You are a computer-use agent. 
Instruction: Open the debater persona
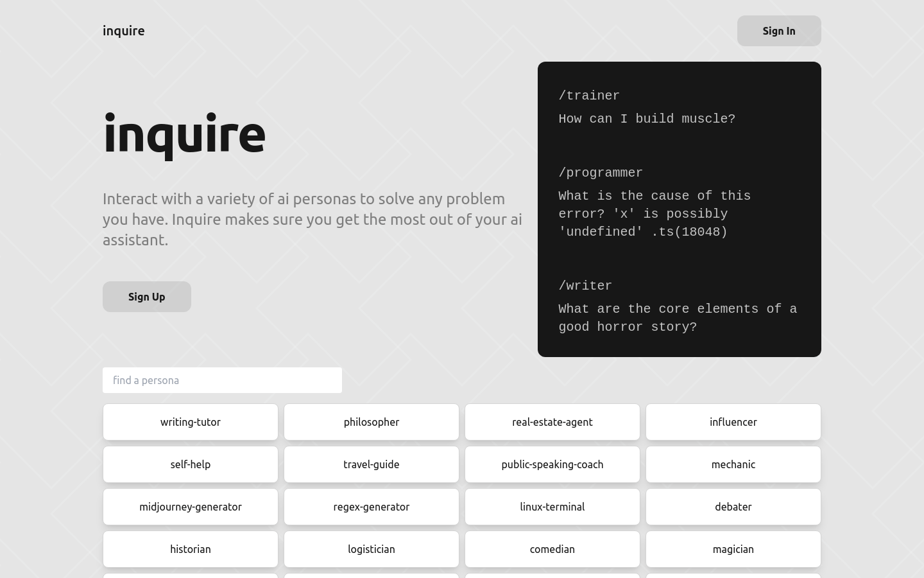point(733,507)
